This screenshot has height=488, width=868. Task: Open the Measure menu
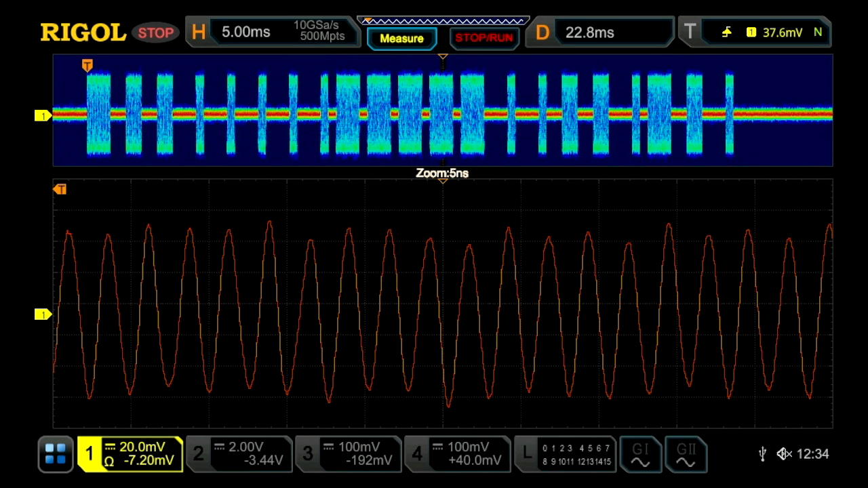point(402,38)
